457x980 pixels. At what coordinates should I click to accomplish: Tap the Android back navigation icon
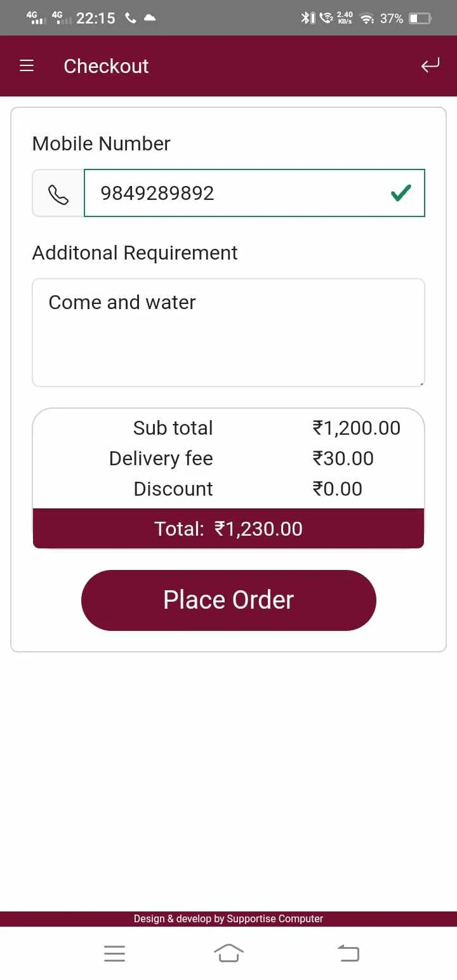348,953
